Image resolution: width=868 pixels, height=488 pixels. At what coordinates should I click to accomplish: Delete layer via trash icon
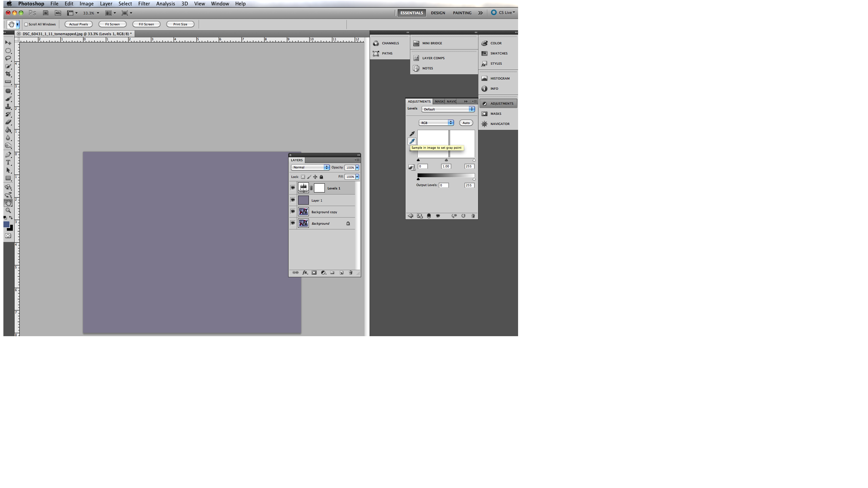[x=351, y=272]
